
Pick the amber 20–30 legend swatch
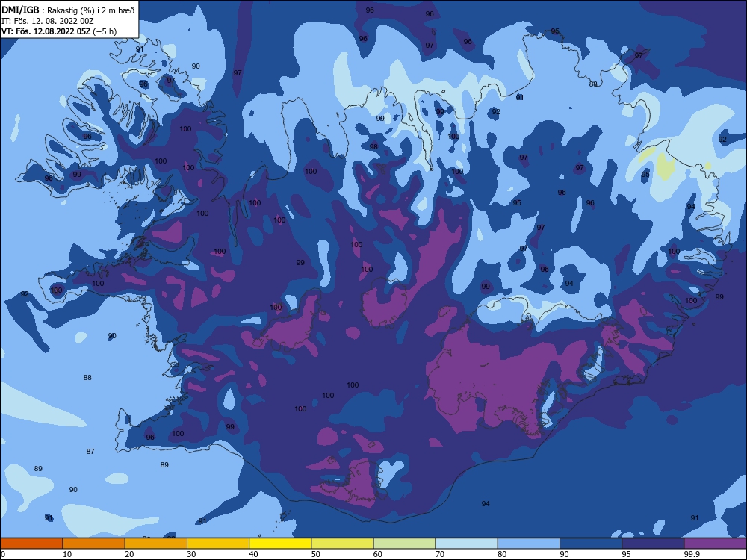156,544
